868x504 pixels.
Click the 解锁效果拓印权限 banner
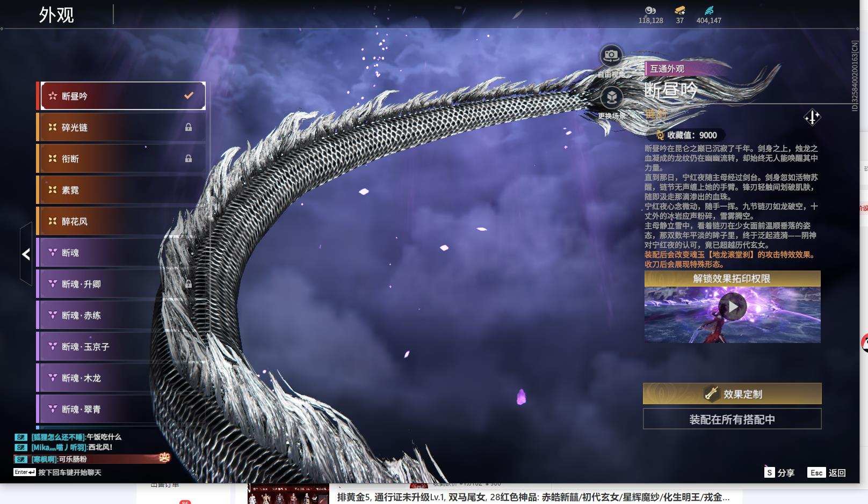tap(733, 279)
